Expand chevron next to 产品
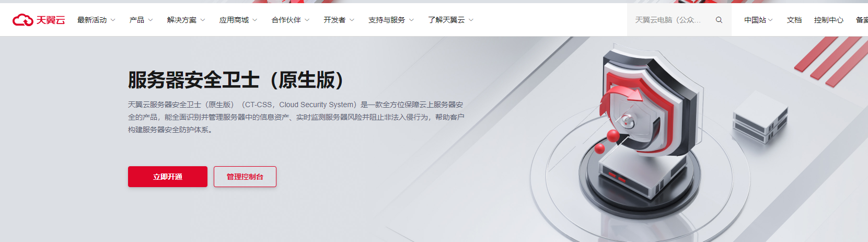Screen dimensions: 868x242 click(151, 20)
